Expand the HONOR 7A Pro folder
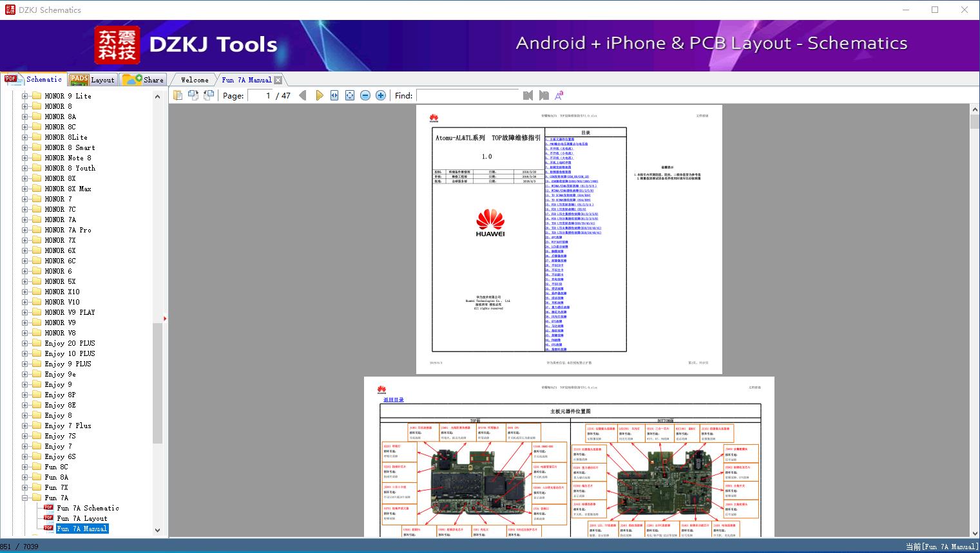The width and height of the screenshot is (980, 553). click(25, 230)
